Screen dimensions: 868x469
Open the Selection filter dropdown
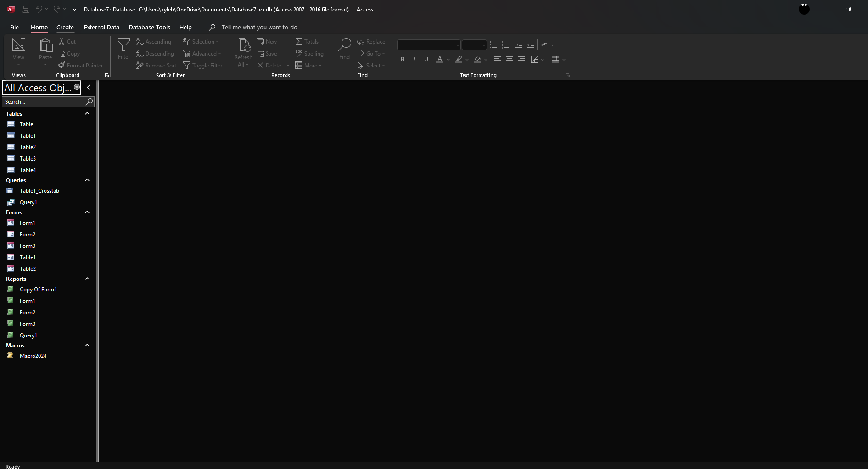[201, 42]
